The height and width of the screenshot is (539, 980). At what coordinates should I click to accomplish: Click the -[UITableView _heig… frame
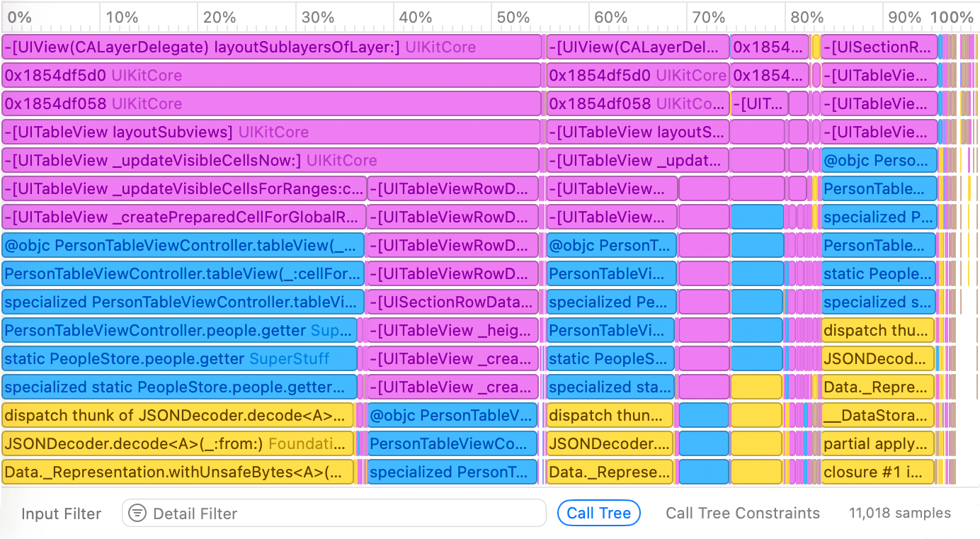click(x=452, y=331)
